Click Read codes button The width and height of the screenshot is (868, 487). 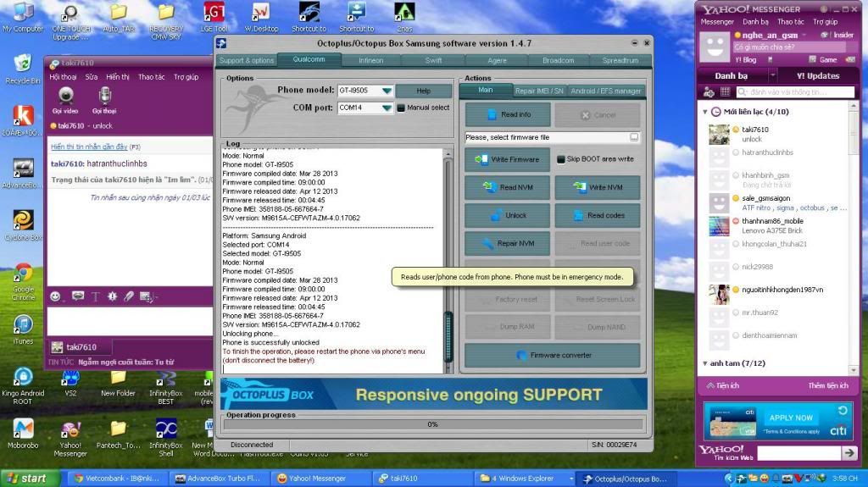pos(598,215)
